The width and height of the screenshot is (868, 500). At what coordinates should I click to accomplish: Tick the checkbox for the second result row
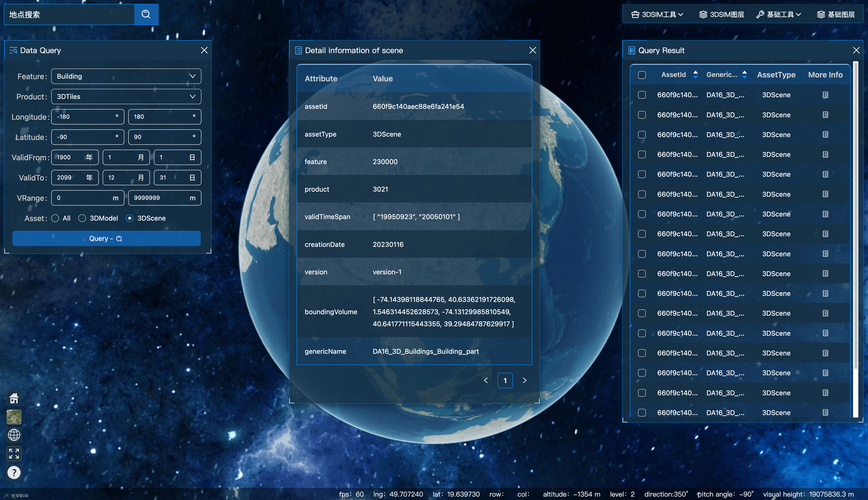click(x=641, y=115)
